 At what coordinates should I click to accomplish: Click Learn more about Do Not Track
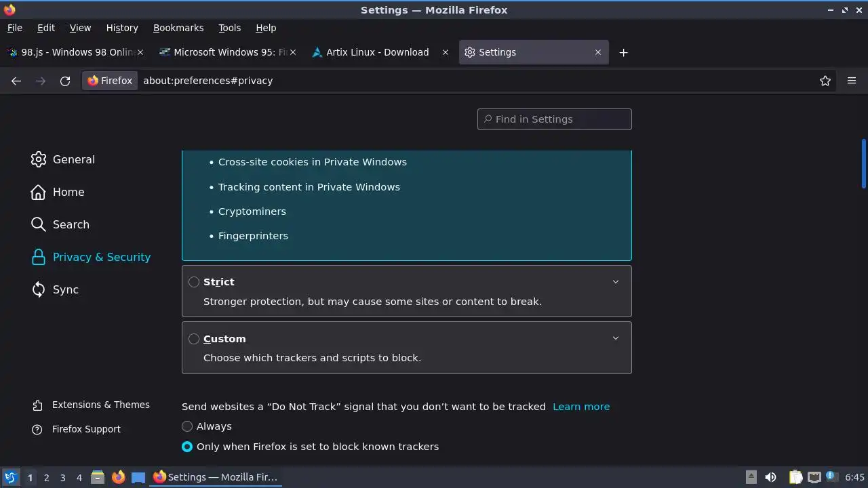pos(581,407)
